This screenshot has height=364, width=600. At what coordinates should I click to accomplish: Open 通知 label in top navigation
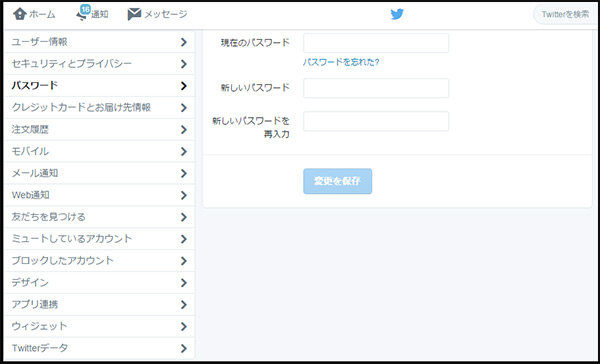tap(100, 15)
